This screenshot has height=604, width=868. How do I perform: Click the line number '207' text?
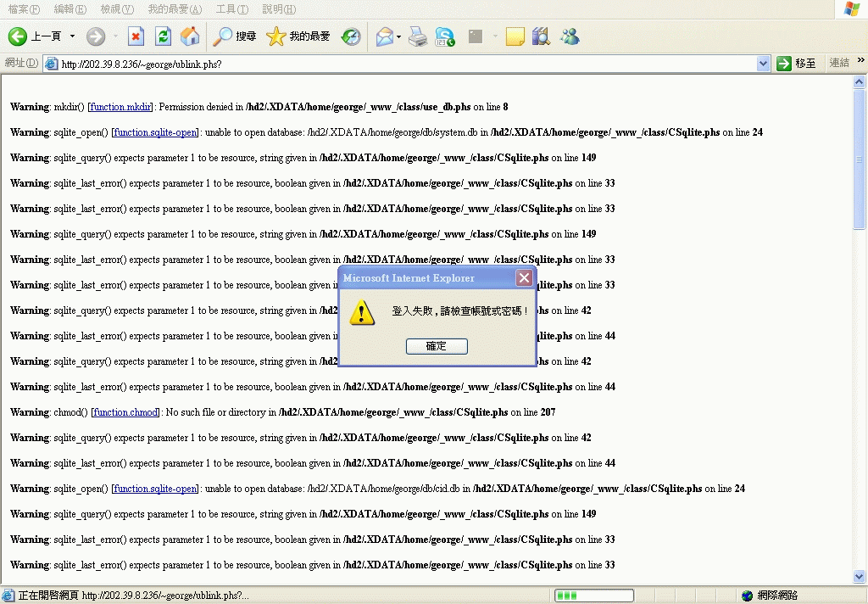point(548,412)
